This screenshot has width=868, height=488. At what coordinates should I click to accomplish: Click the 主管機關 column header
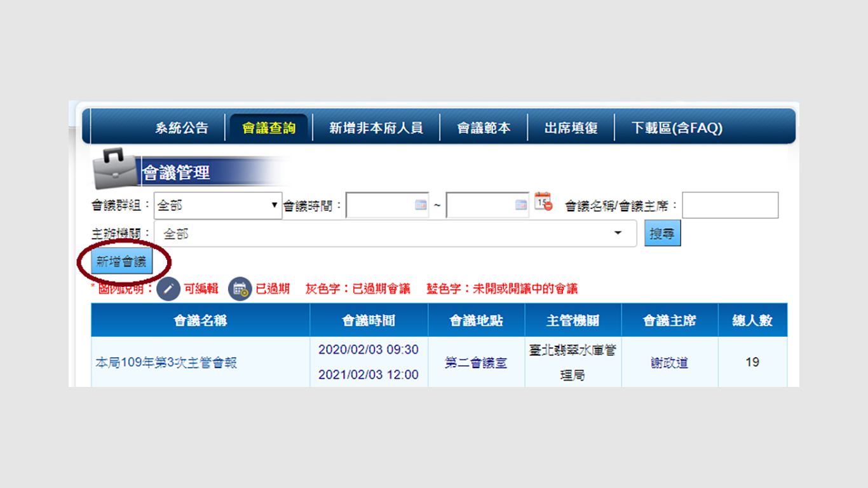pyautogui.click(x=573, y=320)
